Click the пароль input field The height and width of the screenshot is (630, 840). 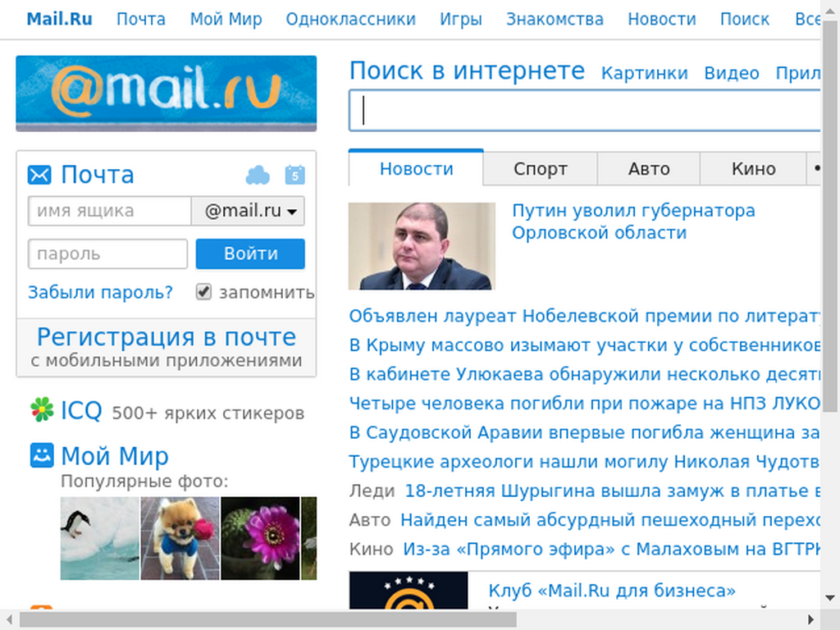[x=107, y=254]
